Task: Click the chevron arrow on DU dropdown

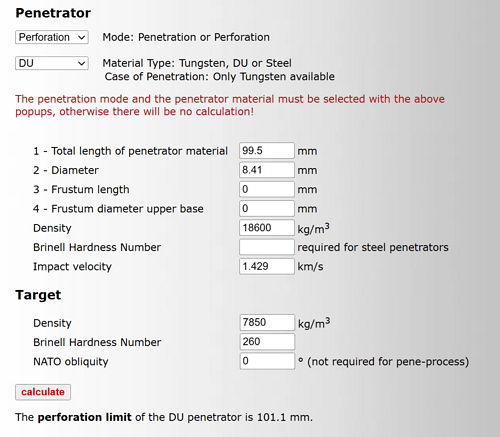Action: 81,63
